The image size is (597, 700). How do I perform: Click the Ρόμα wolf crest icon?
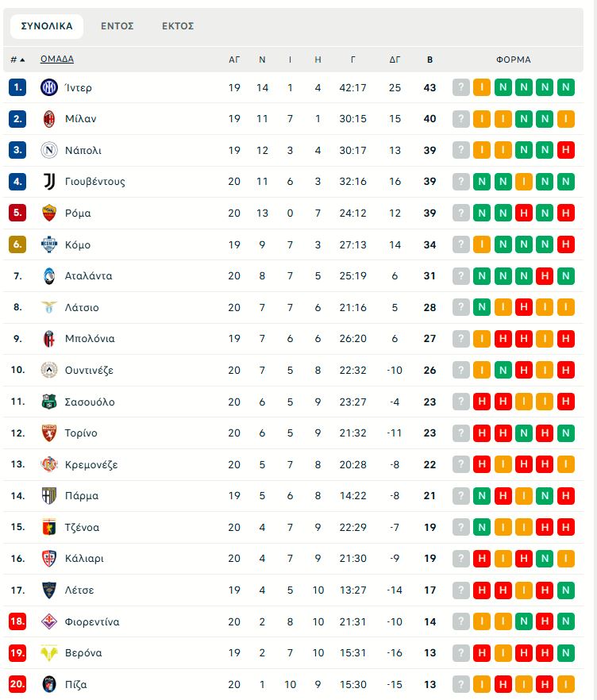point(49,213)
